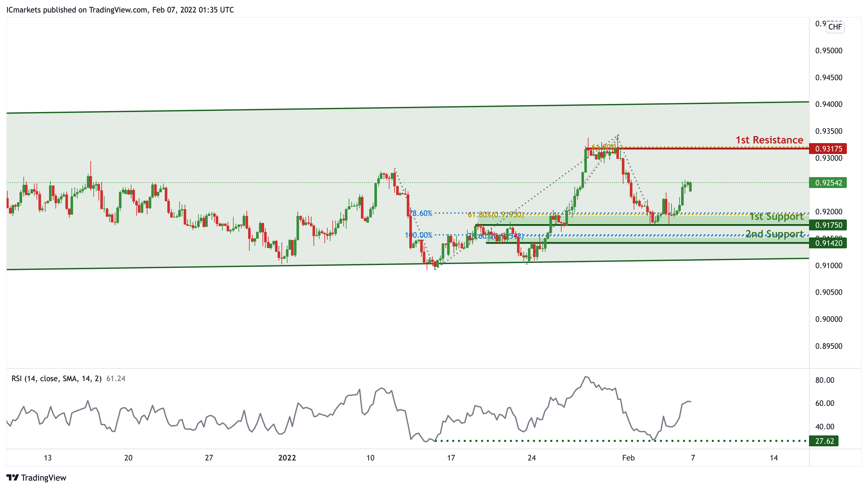Click the TradingView logo icon
This screenshot has height=489, width=868.
tap(13, 477)
